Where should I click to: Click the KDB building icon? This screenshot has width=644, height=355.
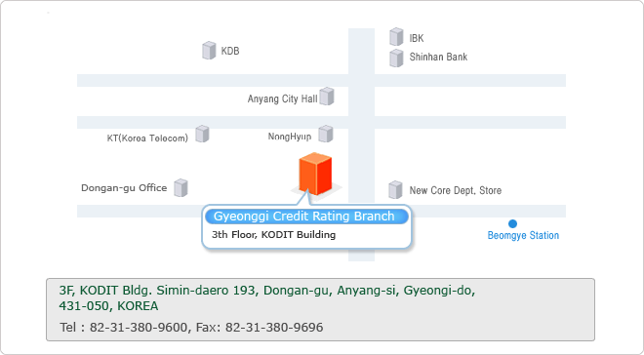[209, 51]
